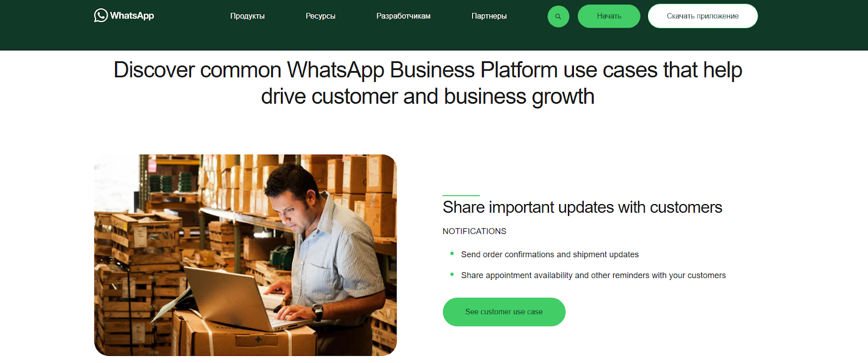Click the WhatsApp wordmark text
Screen dimensions: 868x363
coord(132,16)
